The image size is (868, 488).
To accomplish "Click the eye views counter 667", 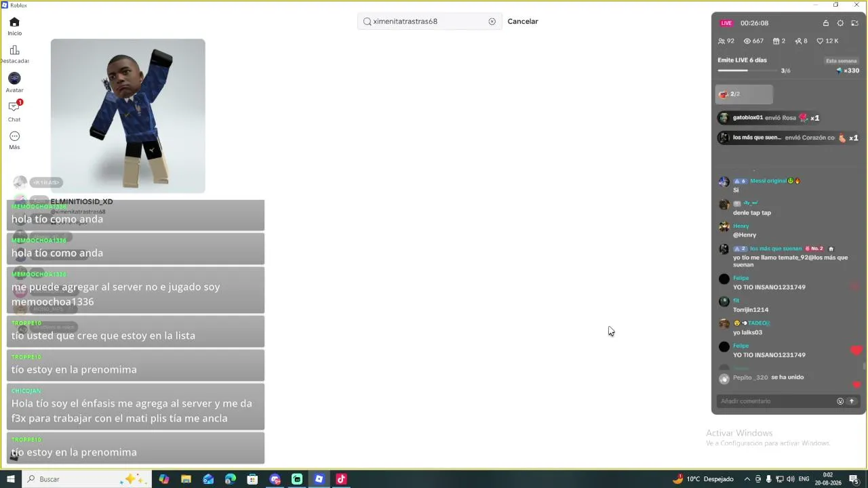I will pyautogui.click(x=753, y=41).
